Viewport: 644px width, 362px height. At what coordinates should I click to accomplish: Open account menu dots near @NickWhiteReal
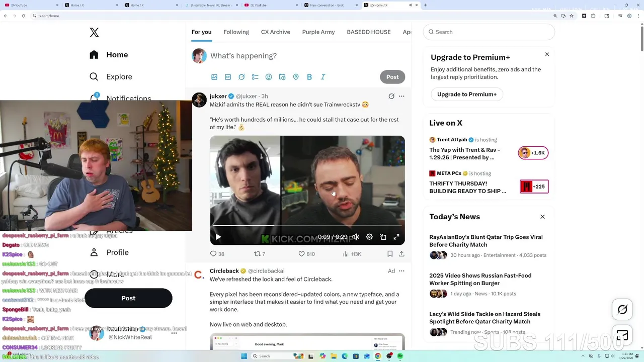pyautogui.click(x=174, y=333)
